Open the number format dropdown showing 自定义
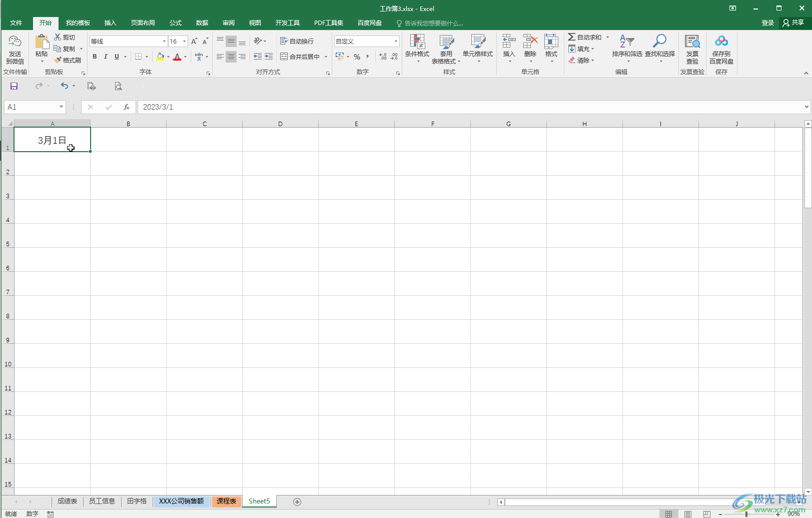 (x=396, y=42)
